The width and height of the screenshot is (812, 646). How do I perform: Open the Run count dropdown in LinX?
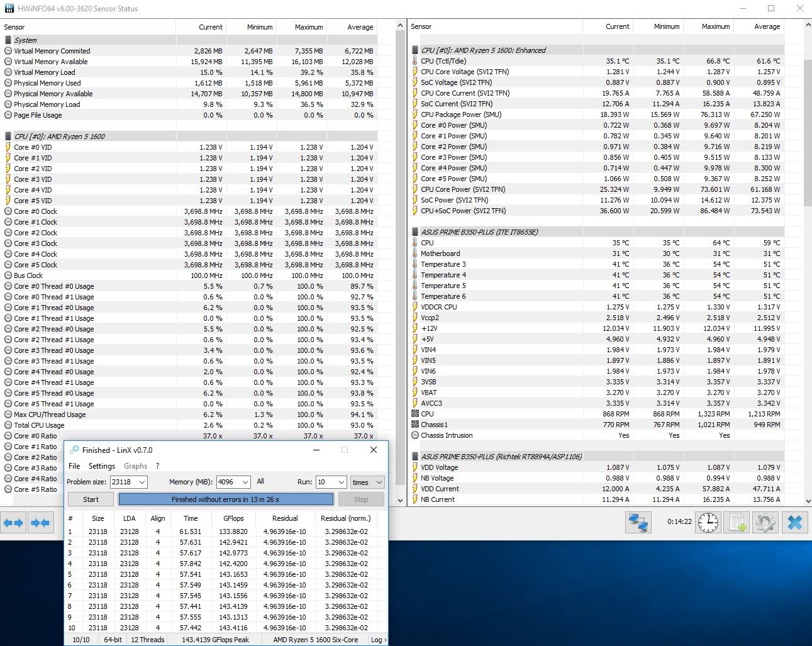tap(342, 482)
